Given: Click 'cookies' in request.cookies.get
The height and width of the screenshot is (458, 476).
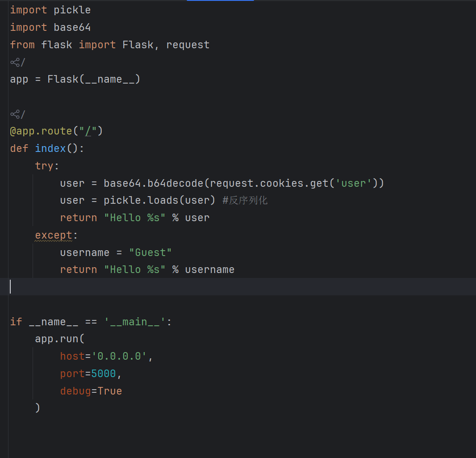Looking at the screenshot, I should coord(281,183).
